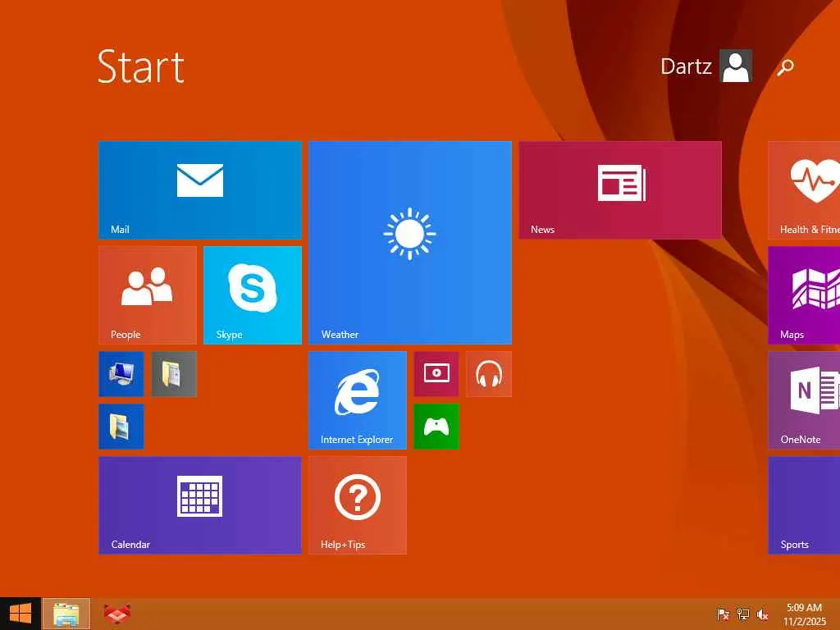The height and width of the screenshot is (630, 840).
Task: Open Internet Explorer tile
Action: (x=358, y=400)
